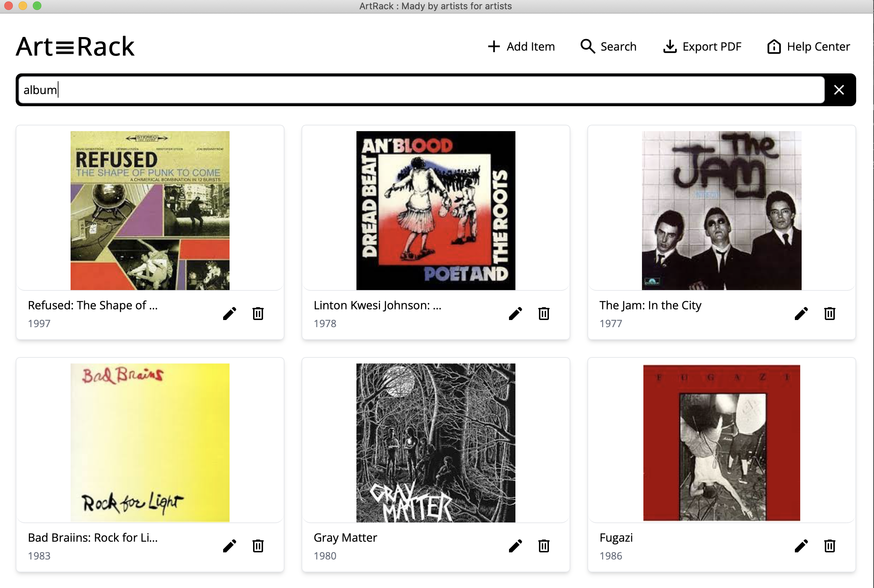Focus the search field containing 'album'

pyautogui.click(x=422, y=90)
